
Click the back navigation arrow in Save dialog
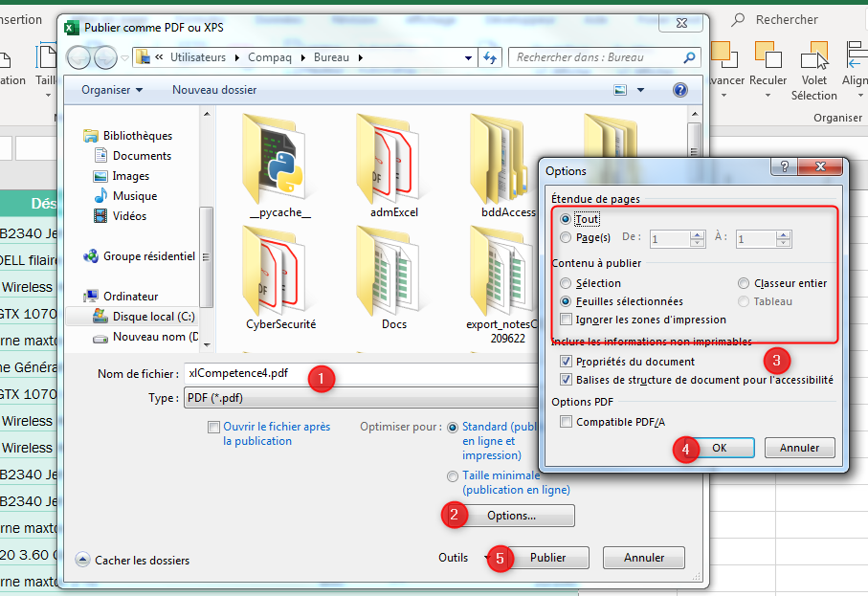pos(78,57)
